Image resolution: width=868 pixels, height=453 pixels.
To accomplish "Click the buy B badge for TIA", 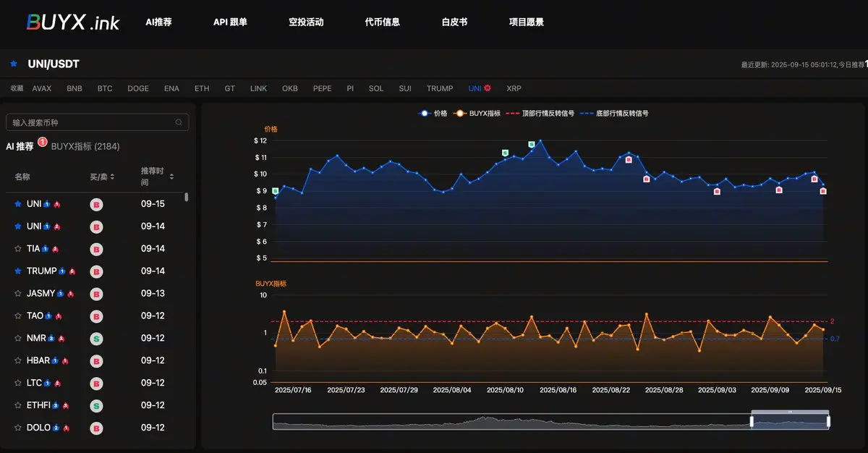I will click(95, 250).
